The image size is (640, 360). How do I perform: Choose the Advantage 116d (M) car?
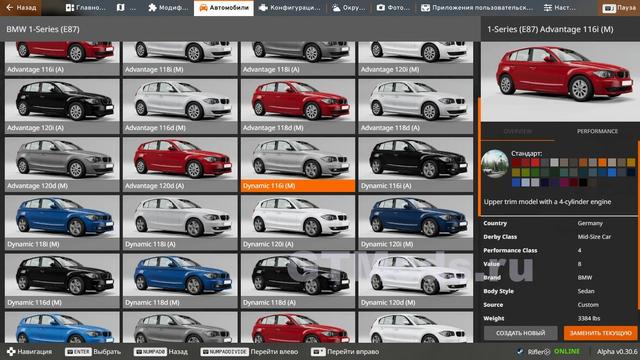click(180, 106)
